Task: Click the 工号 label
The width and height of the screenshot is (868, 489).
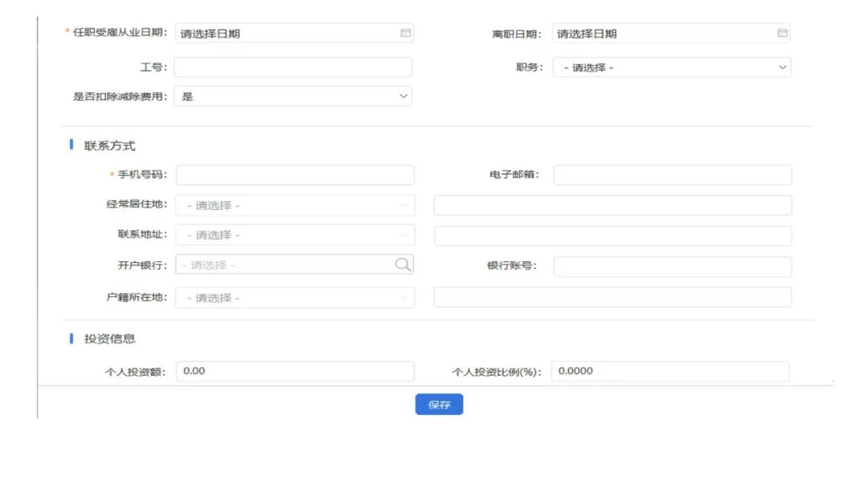Action: pos(154,67)
